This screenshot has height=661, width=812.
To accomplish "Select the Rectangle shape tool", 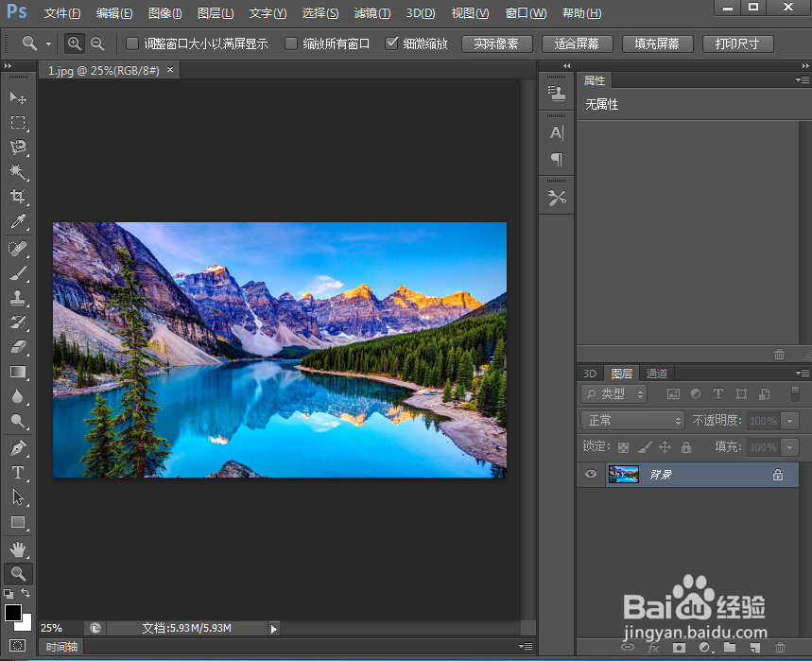I will pyautogui.click(x=18, y=522).
